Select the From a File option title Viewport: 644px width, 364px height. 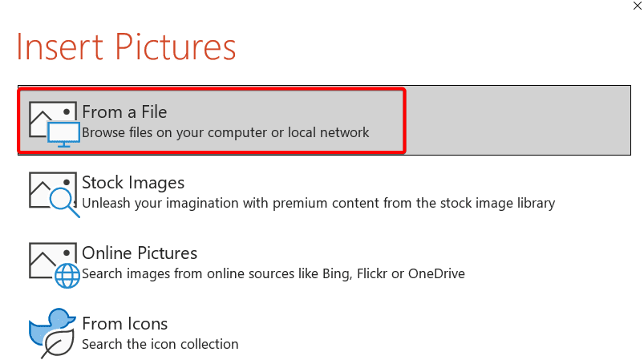click(124, 112)
